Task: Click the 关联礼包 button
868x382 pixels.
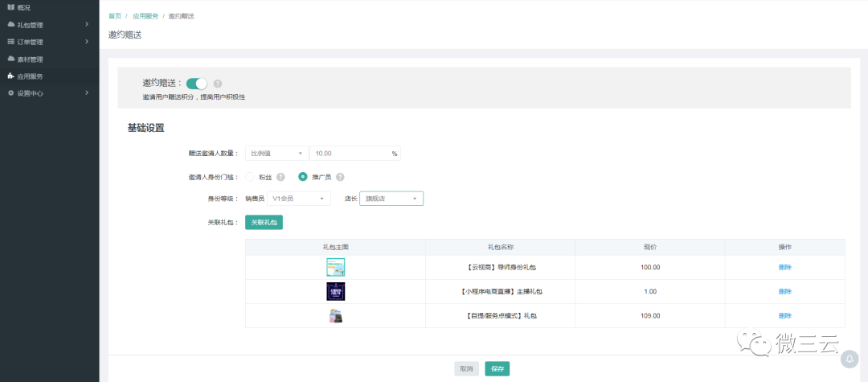Action: [264, 222]
